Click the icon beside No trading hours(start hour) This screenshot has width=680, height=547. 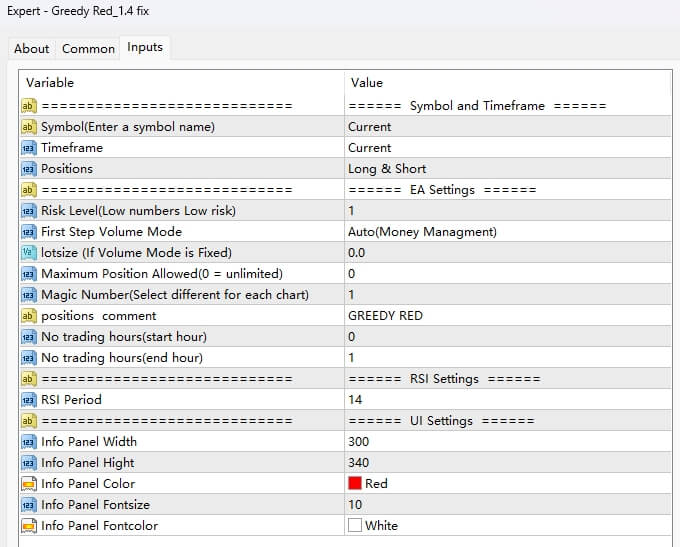pyautogui.click(x=29, y=337)
